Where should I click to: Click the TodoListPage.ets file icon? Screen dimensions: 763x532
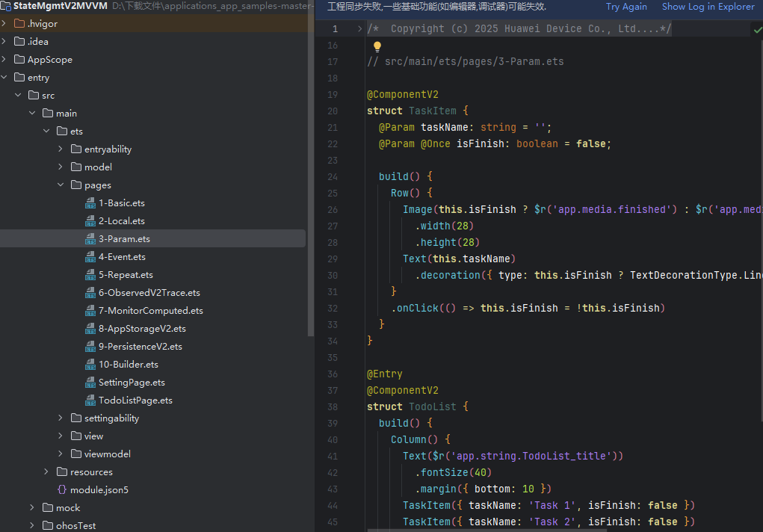click(x=90, y=400)
